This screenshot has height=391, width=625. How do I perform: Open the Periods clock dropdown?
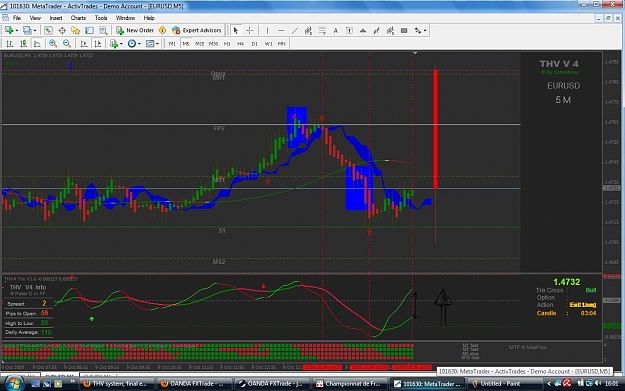tap(134, 44)
